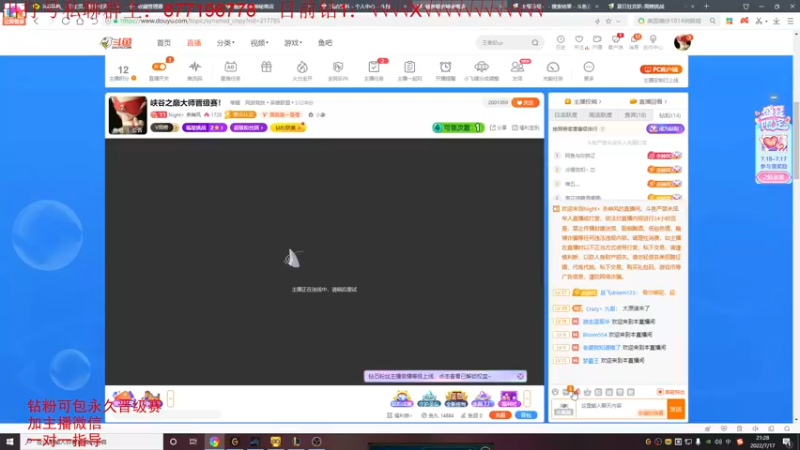Open the streamer avatar thumbnail

128,115
